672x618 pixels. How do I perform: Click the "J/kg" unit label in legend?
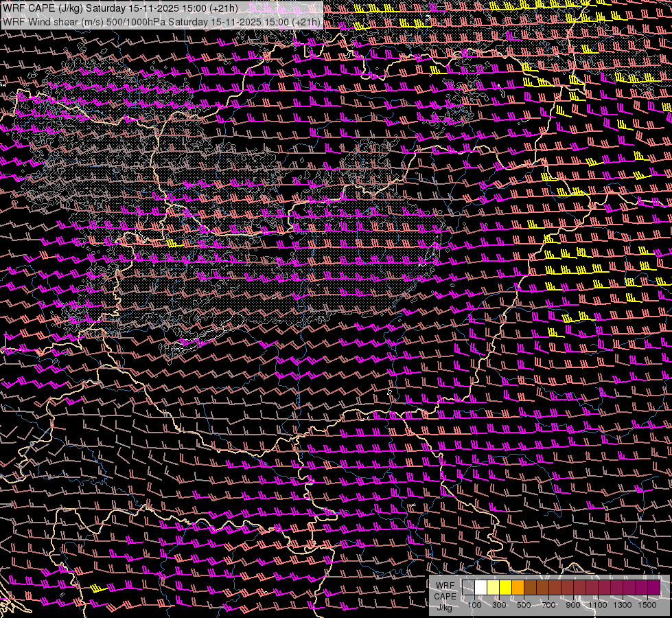pos(445,607)
